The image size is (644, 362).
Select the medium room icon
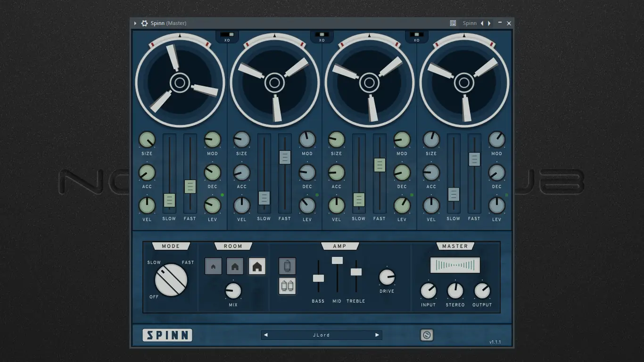(235, 266)
